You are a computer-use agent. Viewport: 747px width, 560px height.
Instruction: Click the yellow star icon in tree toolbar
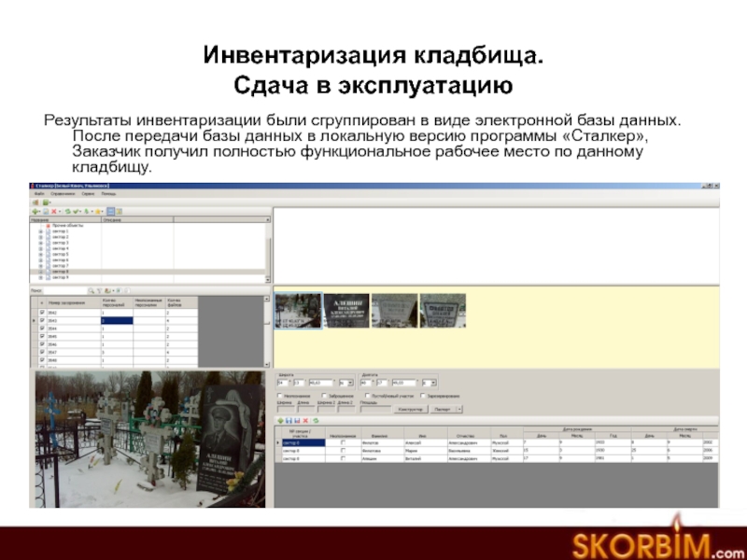98,212
